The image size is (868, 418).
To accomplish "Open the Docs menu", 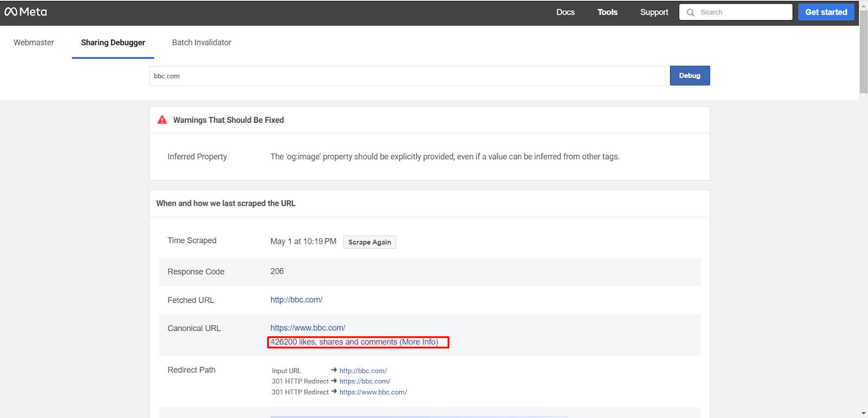I will (x=565, y=12).
